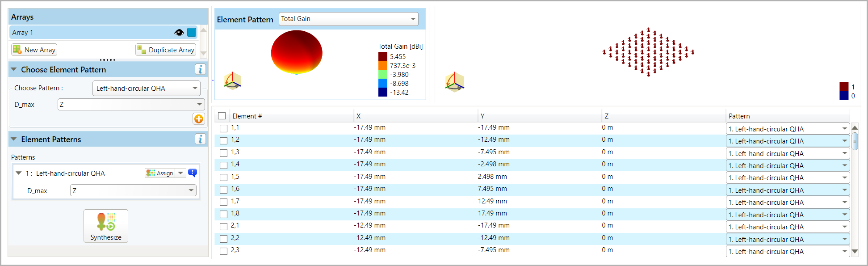Click the New Array button

tap(34, 50)
